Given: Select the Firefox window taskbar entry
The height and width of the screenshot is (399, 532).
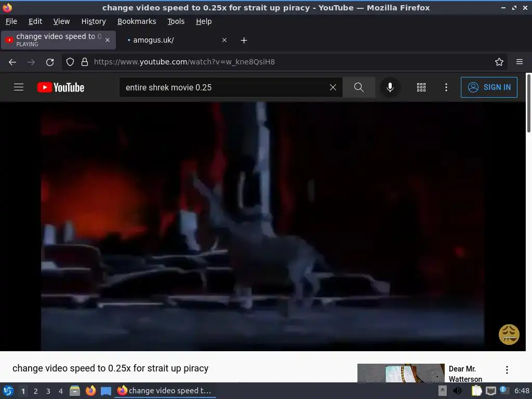Looking at the screenshot, I should (x=165, y=391).
